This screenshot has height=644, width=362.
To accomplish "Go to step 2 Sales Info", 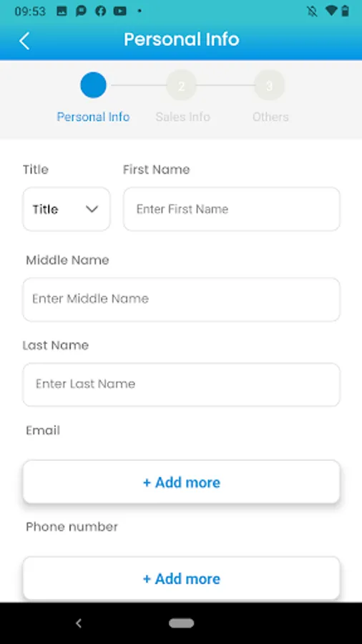I will 182,85.
